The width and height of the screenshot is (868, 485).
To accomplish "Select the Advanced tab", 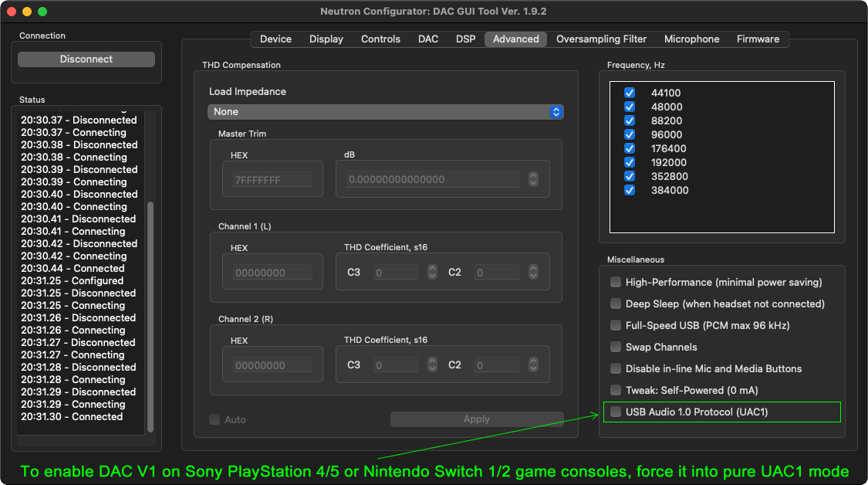I will (x=516, y=39).
